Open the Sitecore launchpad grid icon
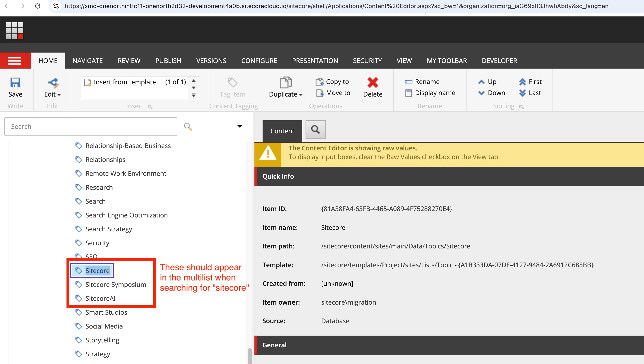The image size is (644, 364). point(15,30)
